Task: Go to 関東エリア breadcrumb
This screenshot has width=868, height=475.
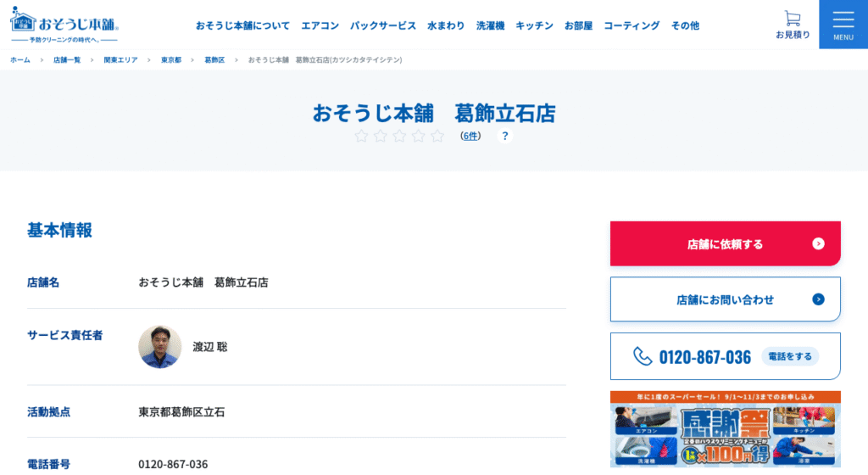Action: (120, 59)
